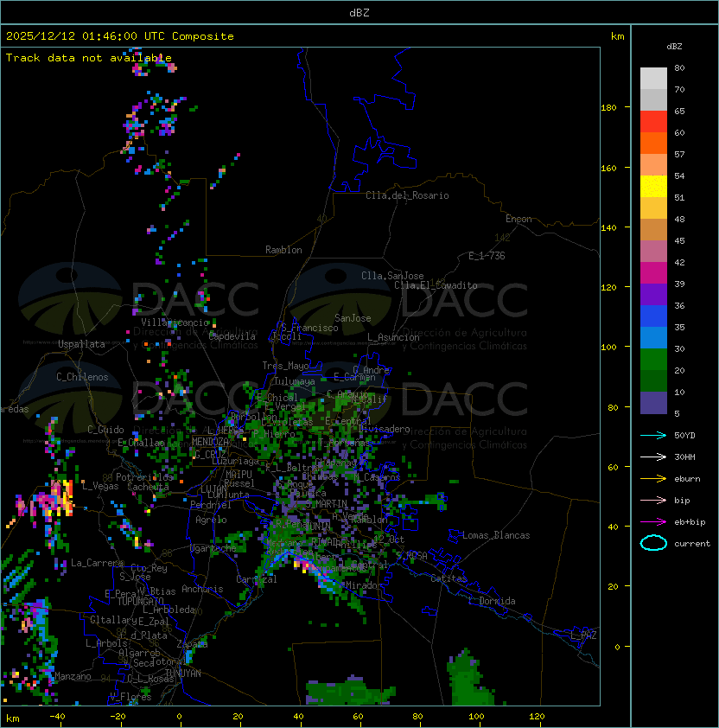
Task: Click the 'eb+bip' legend label
Action: (690, 522)
